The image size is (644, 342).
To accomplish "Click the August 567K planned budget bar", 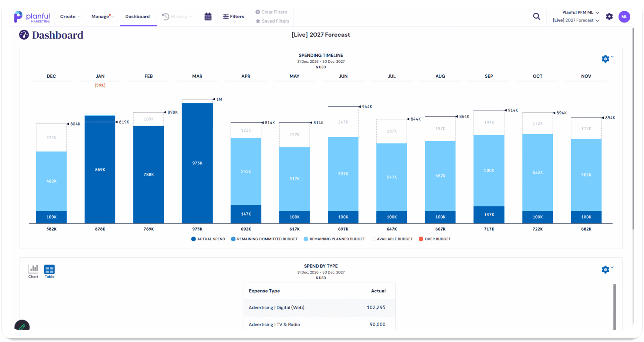I will tap(440, 176).
